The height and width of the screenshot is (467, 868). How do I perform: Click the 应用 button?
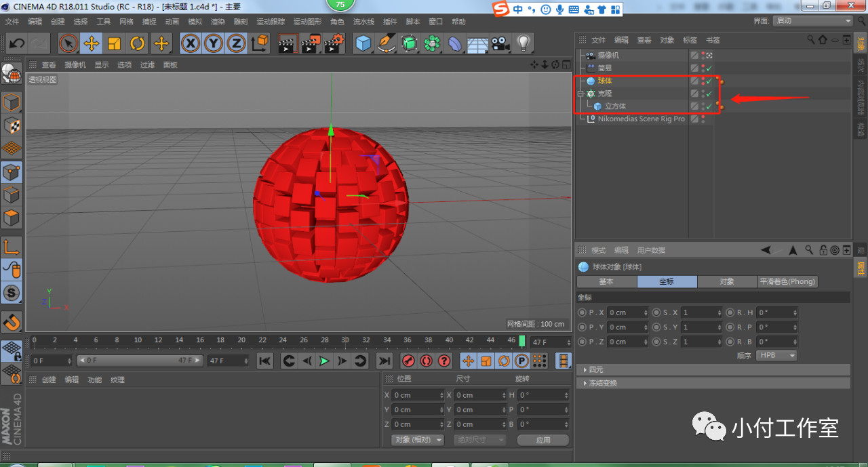543,440
